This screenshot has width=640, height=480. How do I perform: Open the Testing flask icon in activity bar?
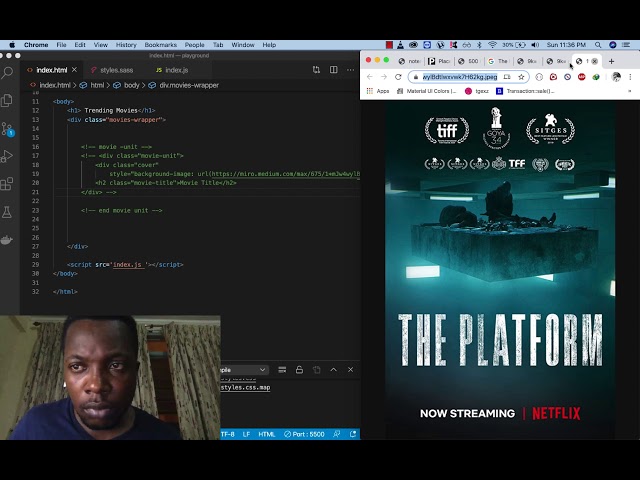click(7, 212)
